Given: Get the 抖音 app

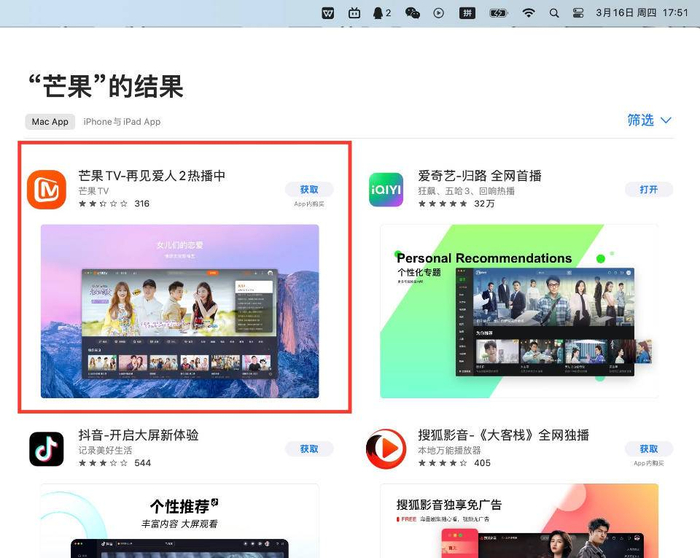Looking at the screenshot, I should [309, 449].
